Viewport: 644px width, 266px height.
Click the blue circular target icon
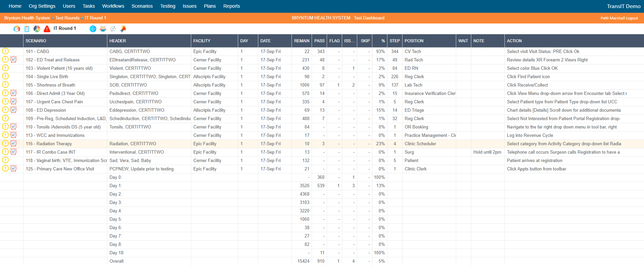pyautogui.click(x=93, y=29)
